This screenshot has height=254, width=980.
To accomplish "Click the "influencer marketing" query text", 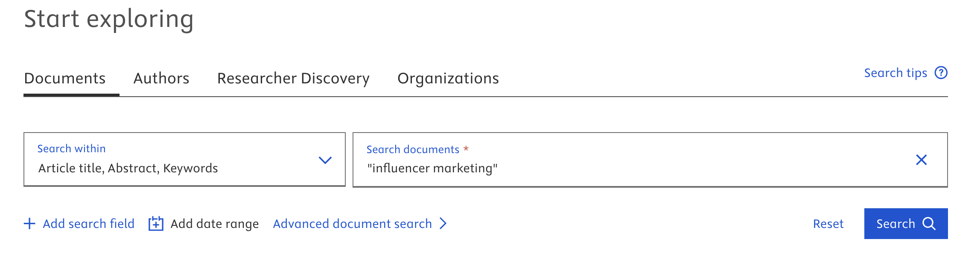I will point(432,168).
